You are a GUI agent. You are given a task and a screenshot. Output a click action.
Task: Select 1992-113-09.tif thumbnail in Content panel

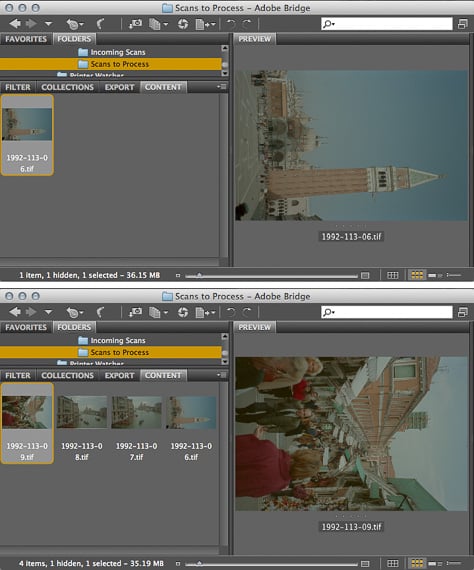tap(27, 424)
